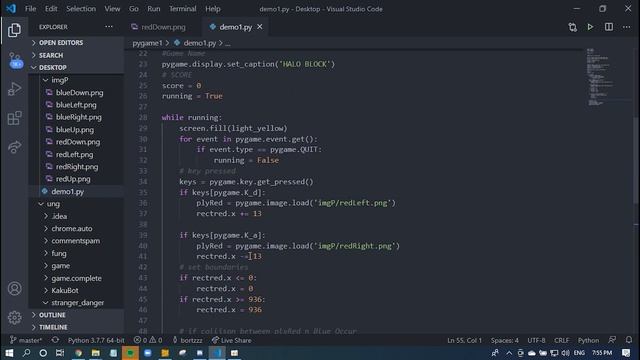The width and height of the screenshot is (640, 360).
Task: Open the Extensions view
Action: point(14,118)
